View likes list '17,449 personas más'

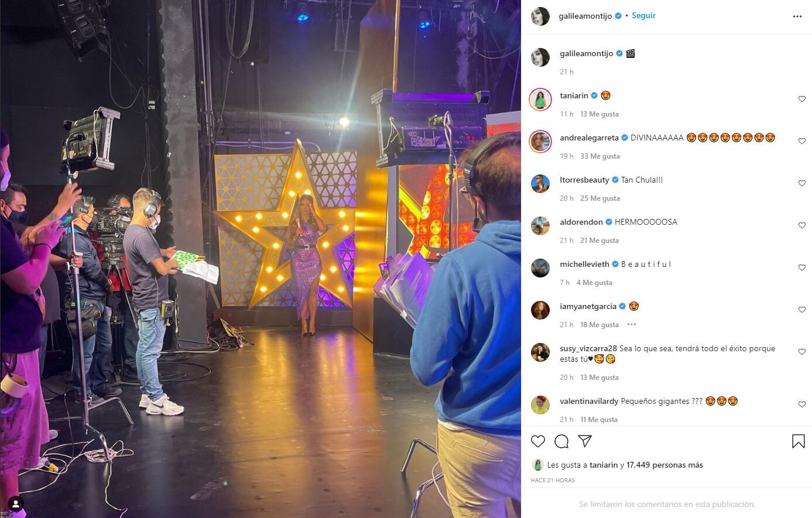click(x=664, y=465)
